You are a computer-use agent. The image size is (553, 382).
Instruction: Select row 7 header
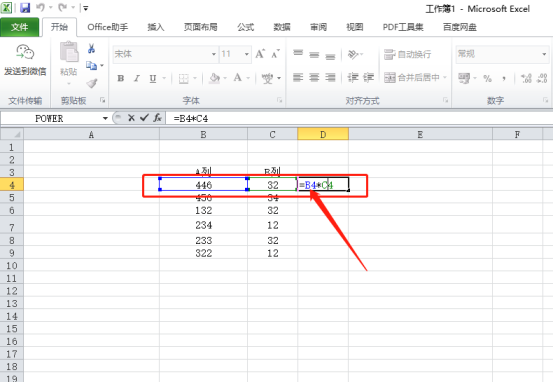(12, 225)
